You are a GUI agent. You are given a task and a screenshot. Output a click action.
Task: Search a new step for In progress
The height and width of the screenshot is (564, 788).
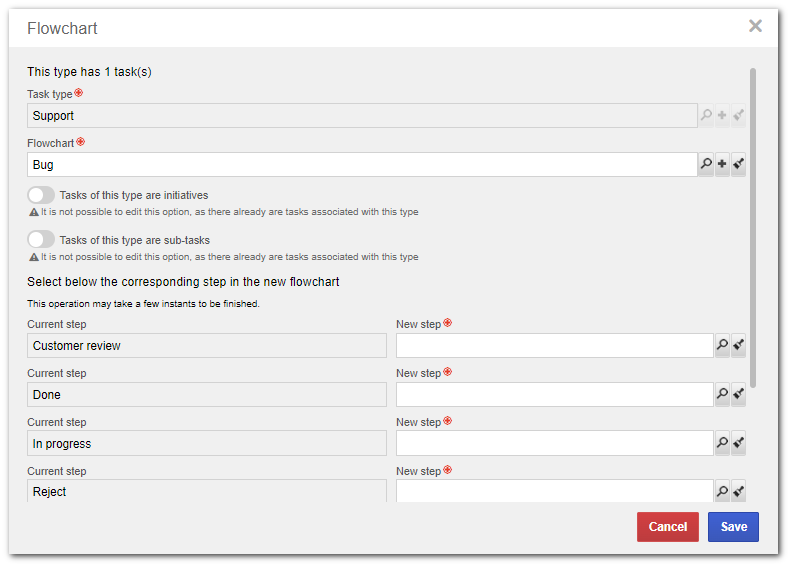click(722, 443)
